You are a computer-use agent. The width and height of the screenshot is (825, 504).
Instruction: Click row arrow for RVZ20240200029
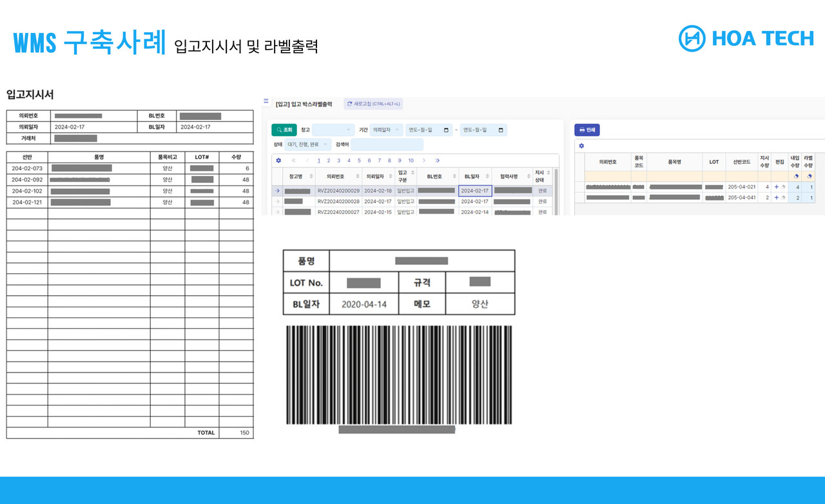277,191
